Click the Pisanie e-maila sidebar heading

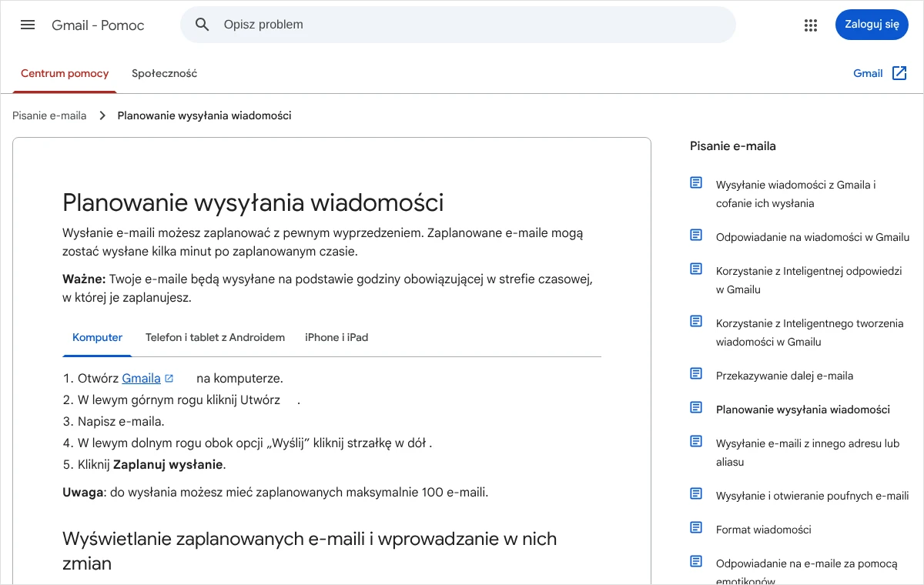(733, 146)
